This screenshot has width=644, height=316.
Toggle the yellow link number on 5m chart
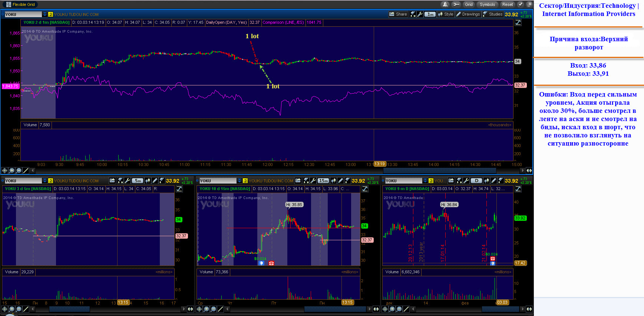tap(50, 180)
